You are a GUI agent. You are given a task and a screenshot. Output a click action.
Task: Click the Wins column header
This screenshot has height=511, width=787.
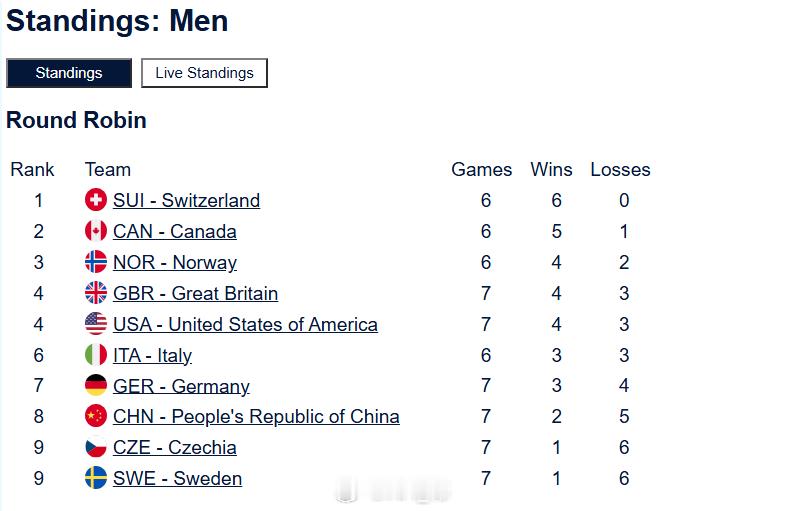(551, 170)
